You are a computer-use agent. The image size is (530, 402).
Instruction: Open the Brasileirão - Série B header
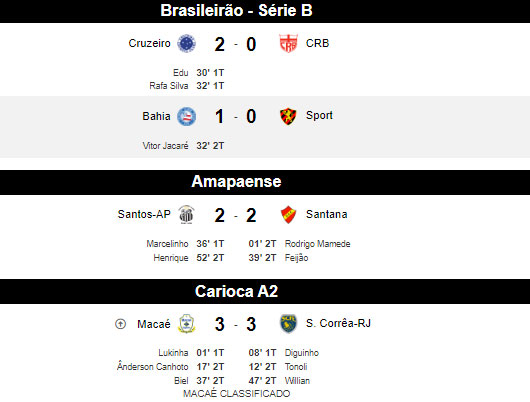tap(265, 11)
